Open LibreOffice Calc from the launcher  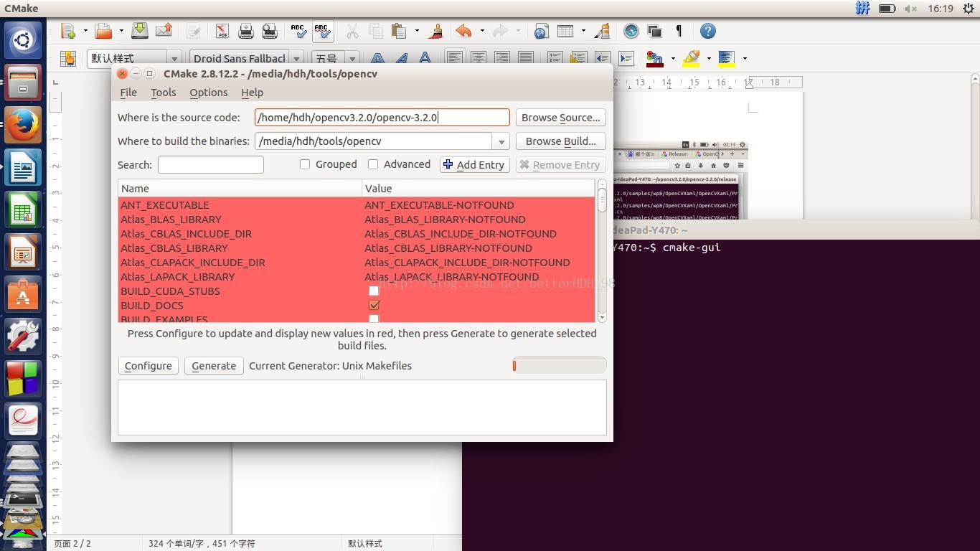pyautogui.click(x=23, y=209)
